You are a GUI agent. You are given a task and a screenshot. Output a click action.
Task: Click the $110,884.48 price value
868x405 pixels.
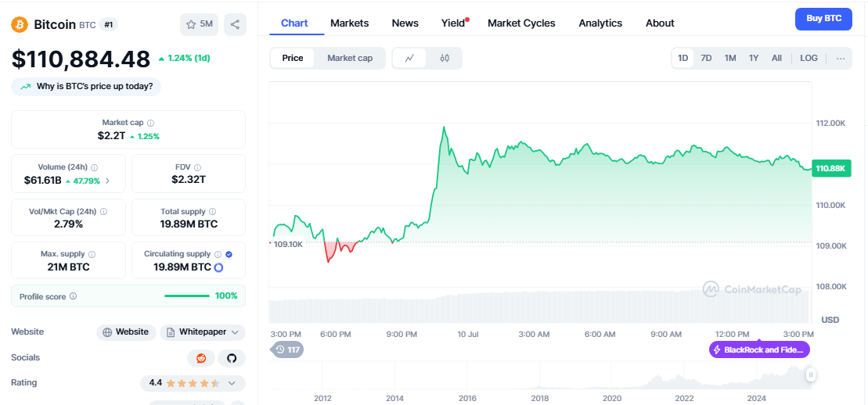coord(81,59)
